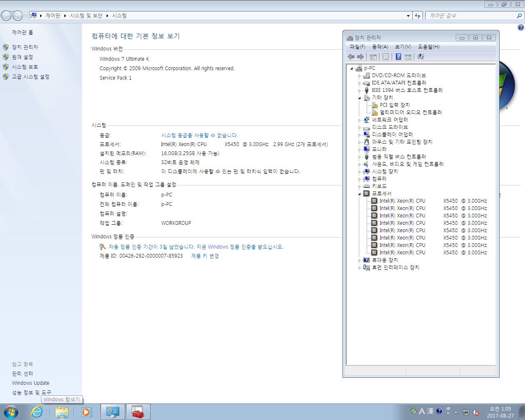525x420 pixels.
Task: Scan for hardware changes toolbar icon
Action: [x=421, y=57]
